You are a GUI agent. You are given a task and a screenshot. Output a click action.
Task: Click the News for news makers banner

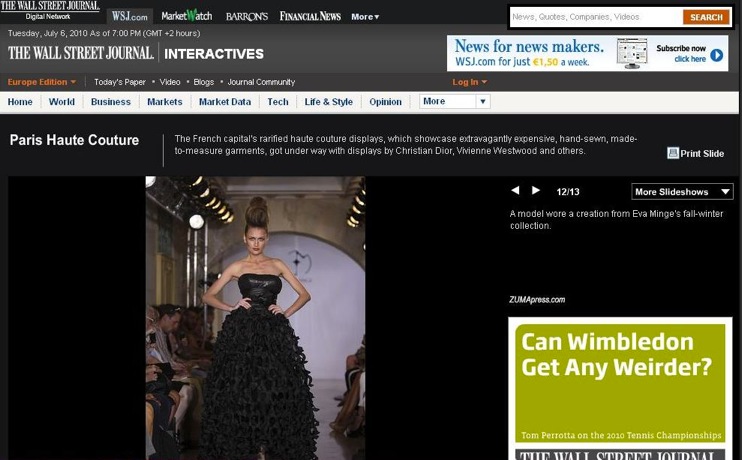[587, 53]
